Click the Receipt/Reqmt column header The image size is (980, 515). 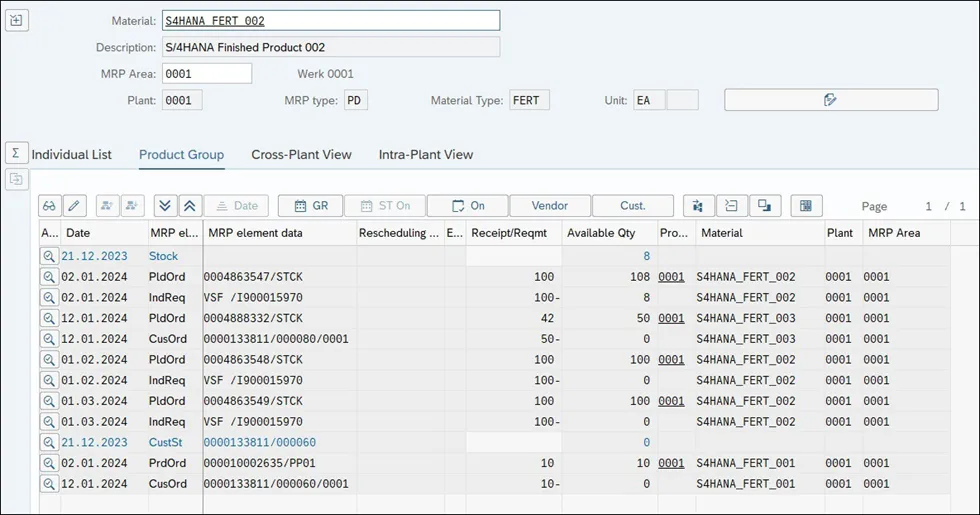coord(514,233)
